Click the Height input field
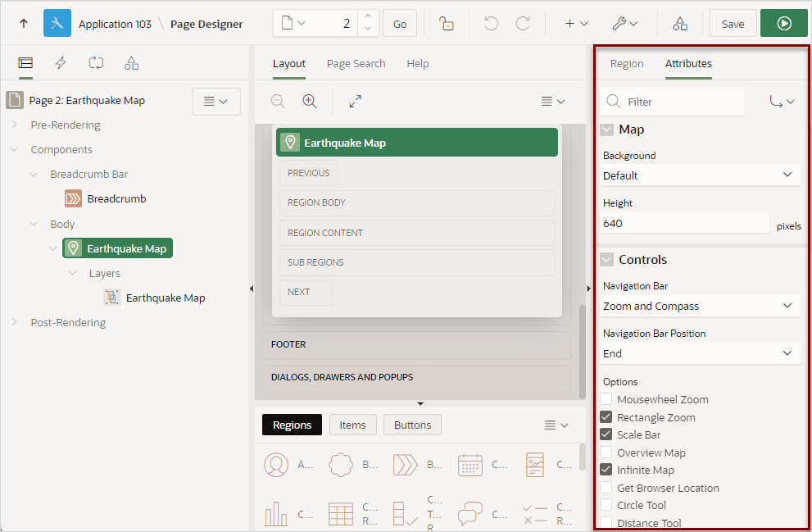 (x=684, y=223)
